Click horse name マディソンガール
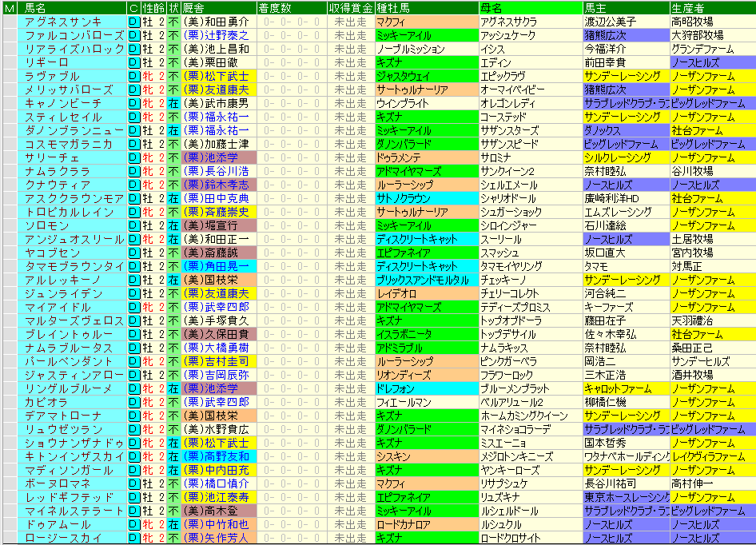Screen dimensions: 756x545 (69, 470)
